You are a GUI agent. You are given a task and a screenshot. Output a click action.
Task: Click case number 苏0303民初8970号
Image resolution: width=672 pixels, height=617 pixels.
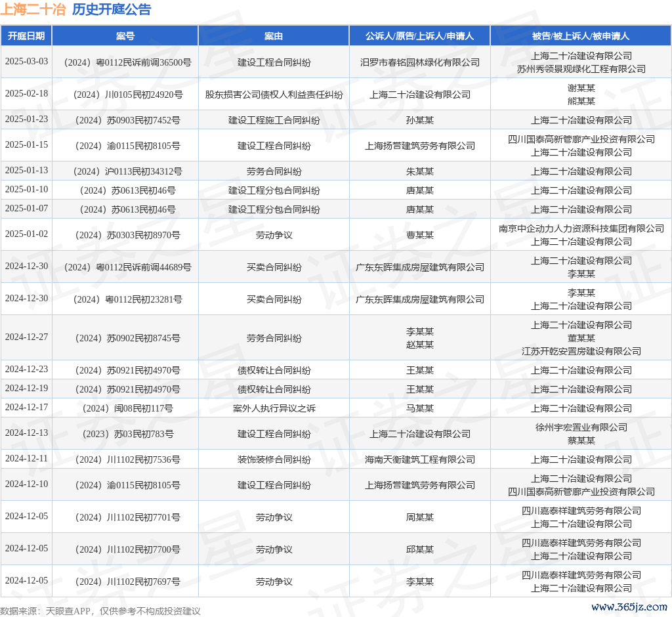[x=128, y=236]
